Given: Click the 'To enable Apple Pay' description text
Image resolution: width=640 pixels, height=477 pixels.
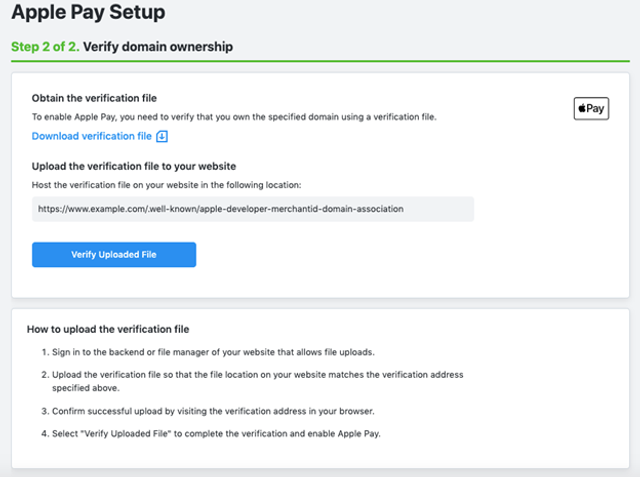Looking at the screenshot, I should 234,117.
